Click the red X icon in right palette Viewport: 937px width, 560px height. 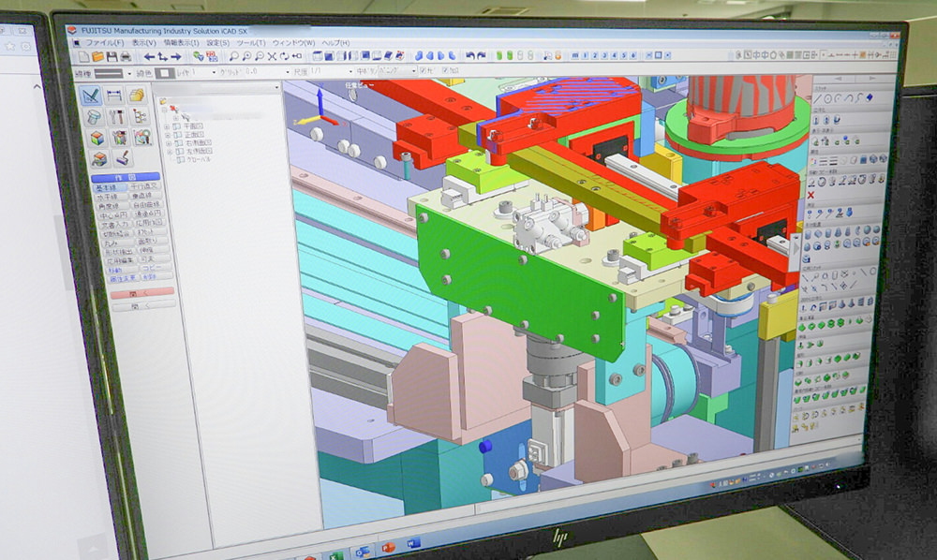coord(811,196)
